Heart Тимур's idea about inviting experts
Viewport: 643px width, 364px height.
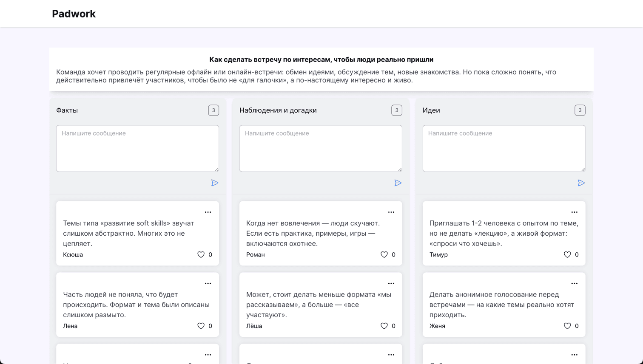pos(567,254)
